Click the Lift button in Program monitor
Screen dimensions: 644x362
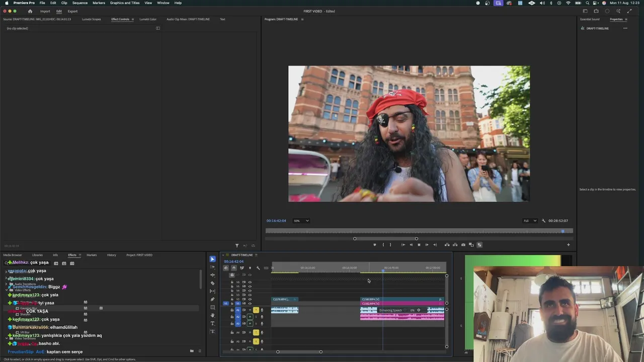click(x=447, y=245)
